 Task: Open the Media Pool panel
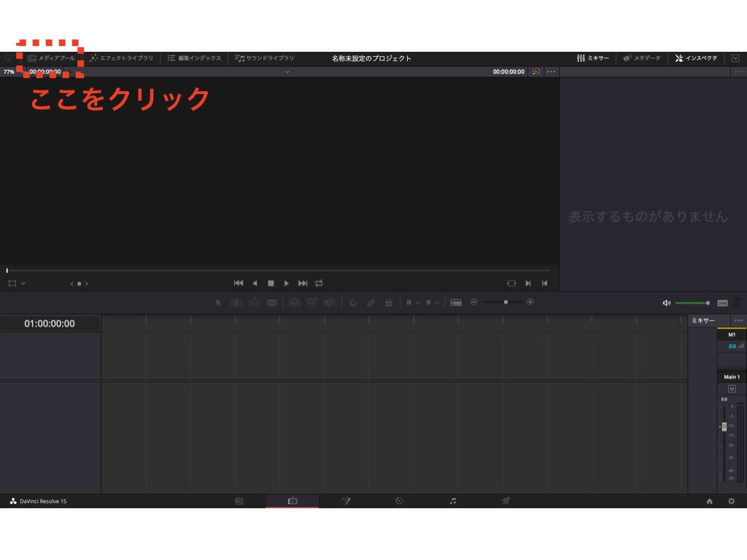51,58
